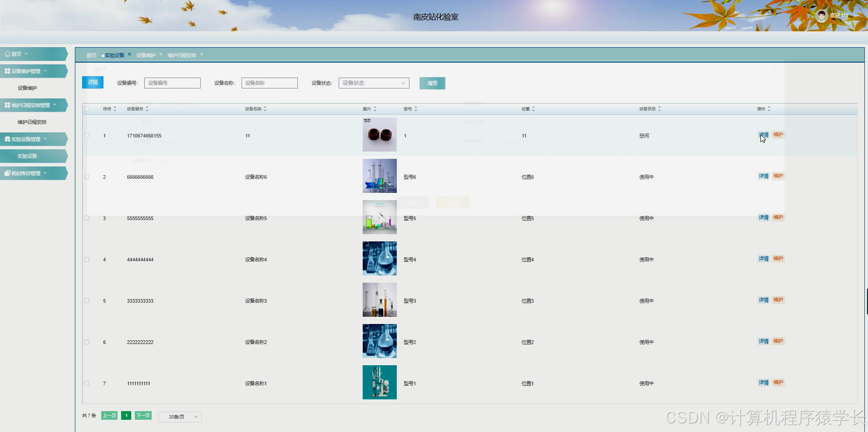Viewport: 868px width, 432px height.
Task: Click the blue 详情 button above the table
Action: click(x=93, y=82)
